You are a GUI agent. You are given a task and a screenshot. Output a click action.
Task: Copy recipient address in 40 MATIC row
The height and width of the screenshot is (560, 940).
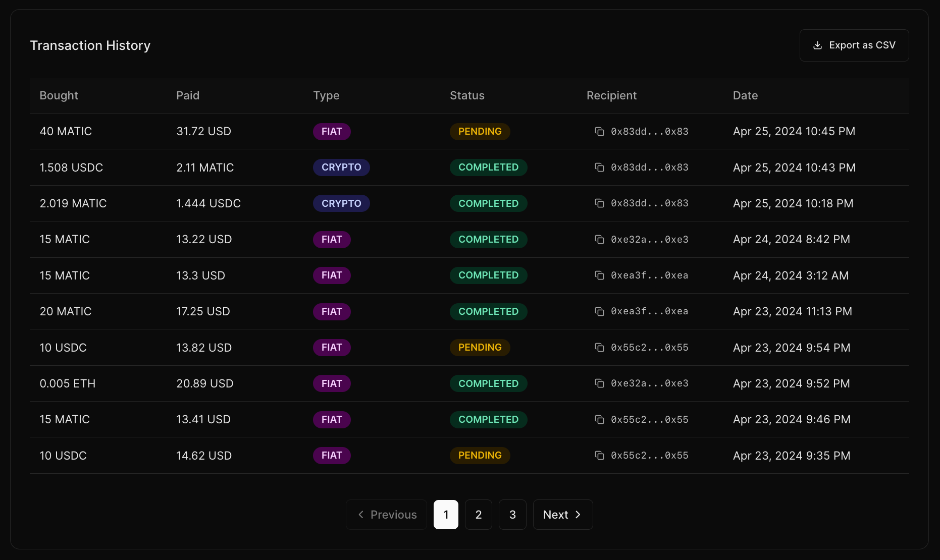(599, 132)
